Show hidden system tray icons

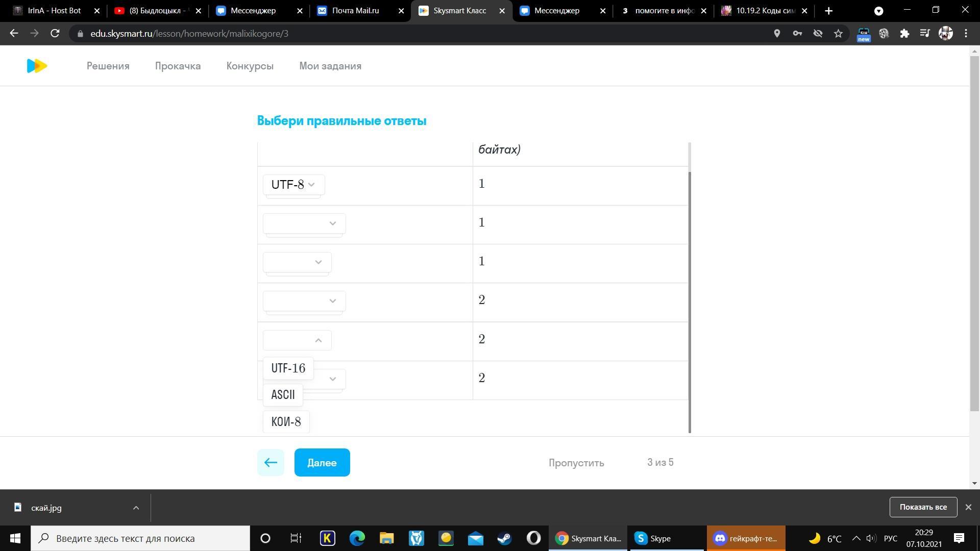click(856, 538)
